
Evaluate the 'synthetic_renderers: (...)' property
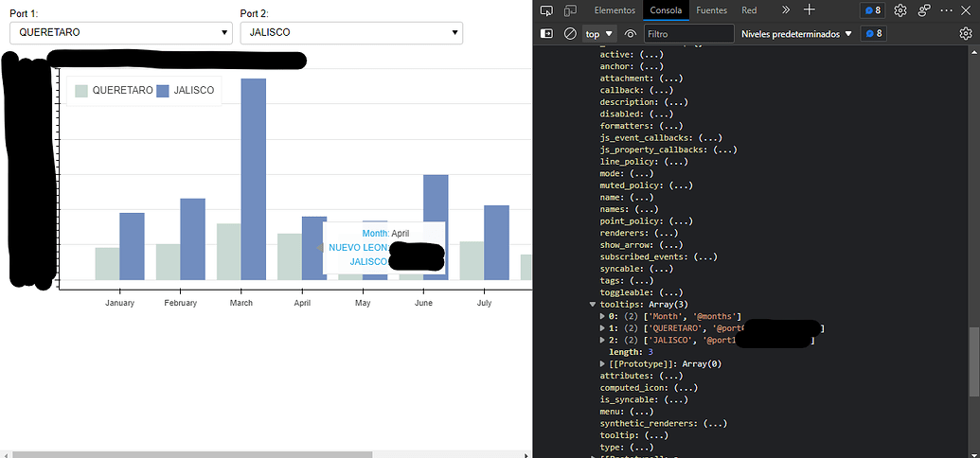(664, 423)
